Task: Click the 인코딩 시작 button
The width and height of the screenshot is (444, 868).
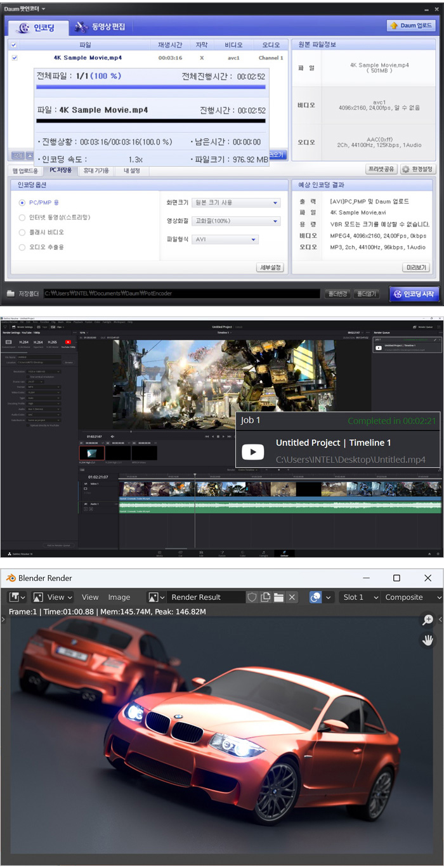Action: point(413,294)
